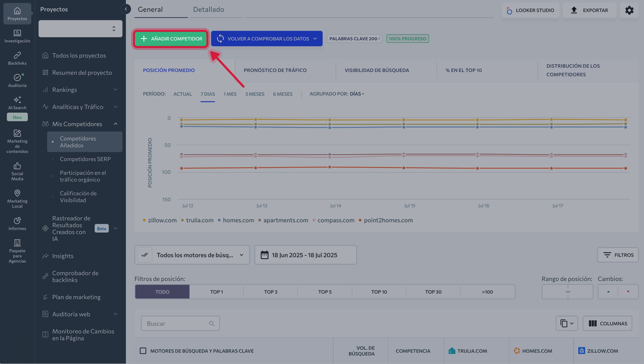Select the TODO position filter

162,292
